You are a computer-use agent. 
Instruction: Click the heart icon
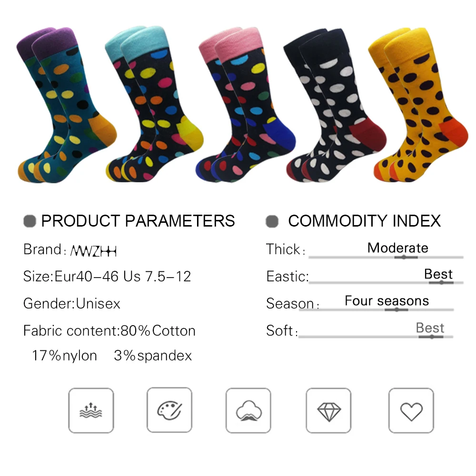point(411,410)
